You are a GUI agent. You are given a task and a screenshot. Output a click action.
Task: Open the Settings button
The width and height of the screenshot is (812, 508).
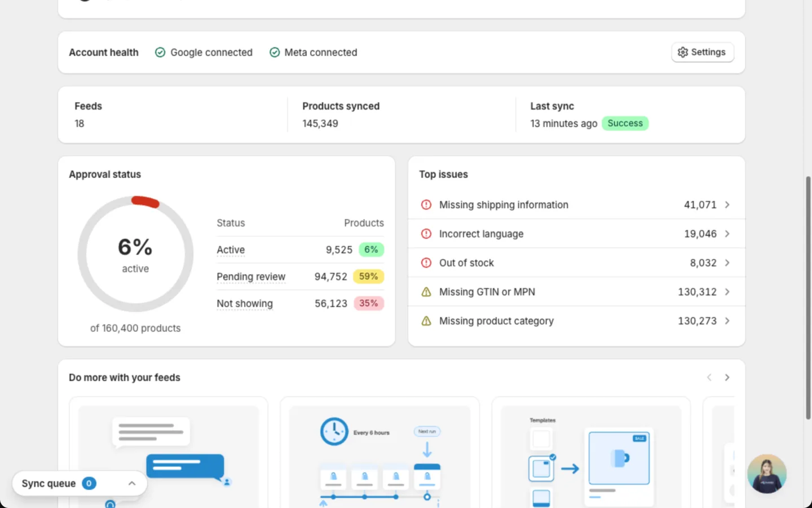click(702, 52)
